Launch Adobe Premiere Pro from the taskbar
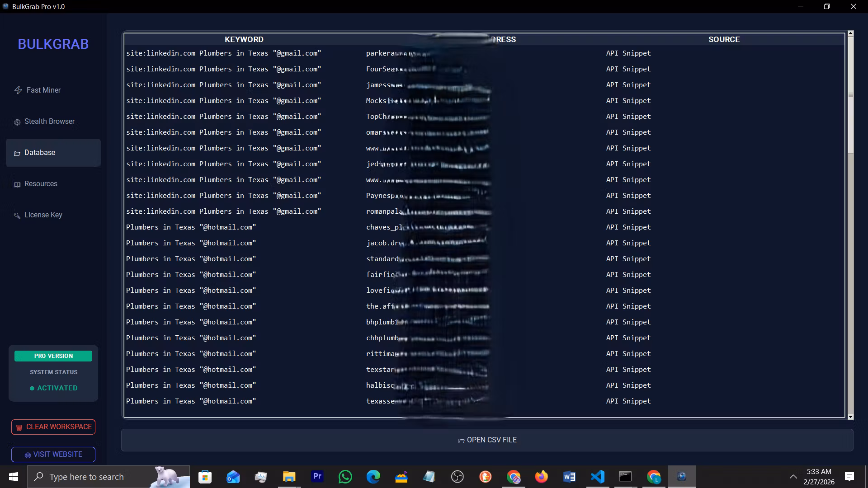868x488 pixels. coord(317,477)
